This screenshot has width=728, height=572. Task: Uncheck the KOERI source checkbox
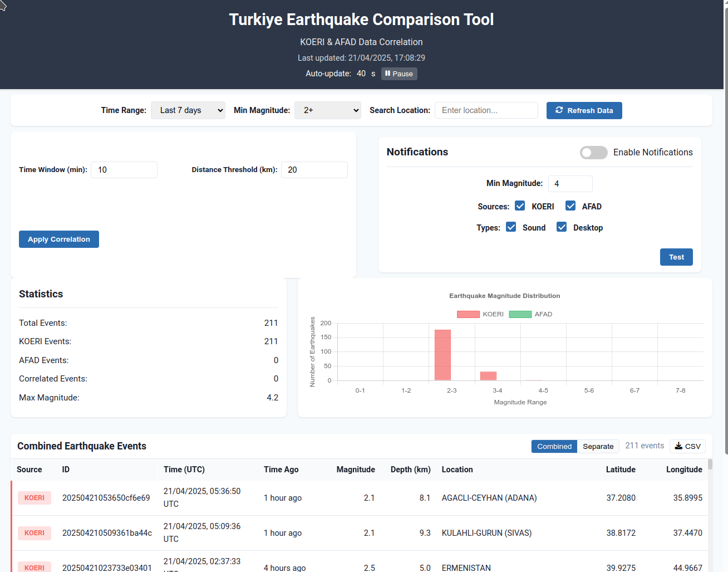pyautogui.click(x=520, y=206)
